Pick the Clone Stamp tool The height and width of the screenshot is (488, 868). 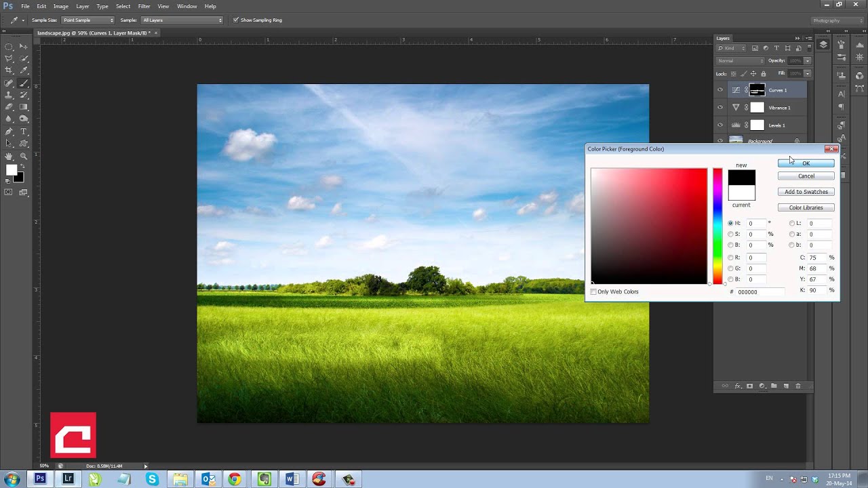9,95
